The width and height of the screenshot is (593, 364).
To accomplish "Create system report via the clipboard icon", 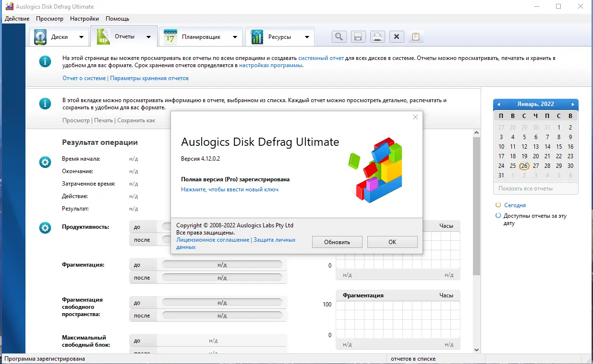I will click(x=415, y=36).
